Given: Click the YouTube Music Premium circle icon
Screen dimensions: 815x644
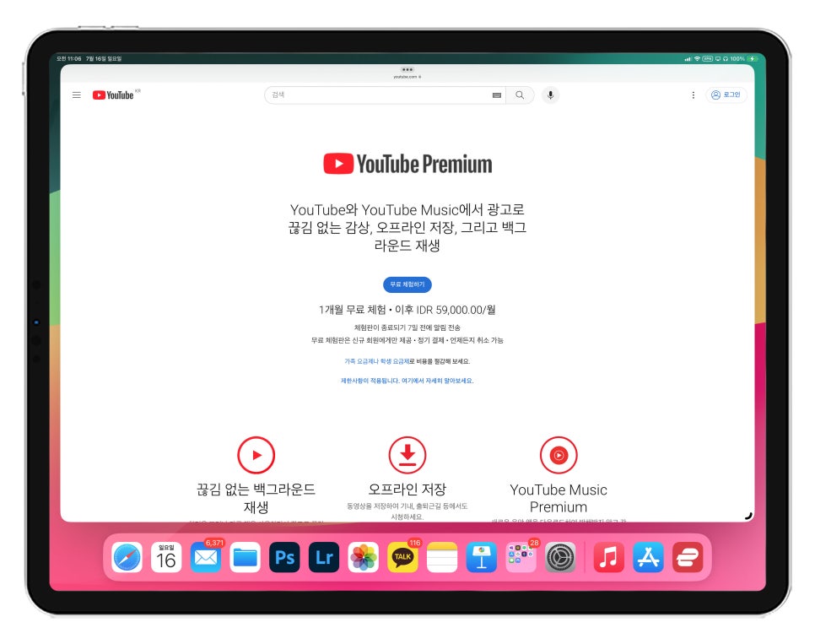Looking at the screenshot, I should 559,455.
